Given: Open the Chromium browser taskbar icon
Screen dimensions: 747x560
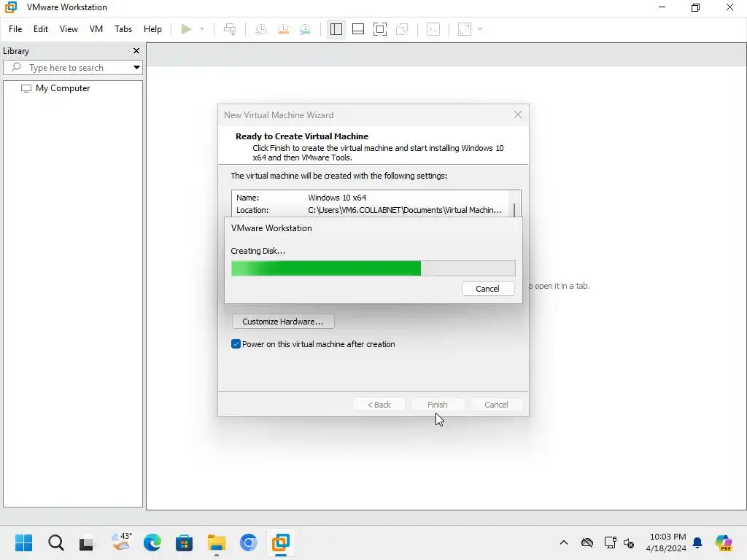Looking at the screenshot, I should point(248,542).
